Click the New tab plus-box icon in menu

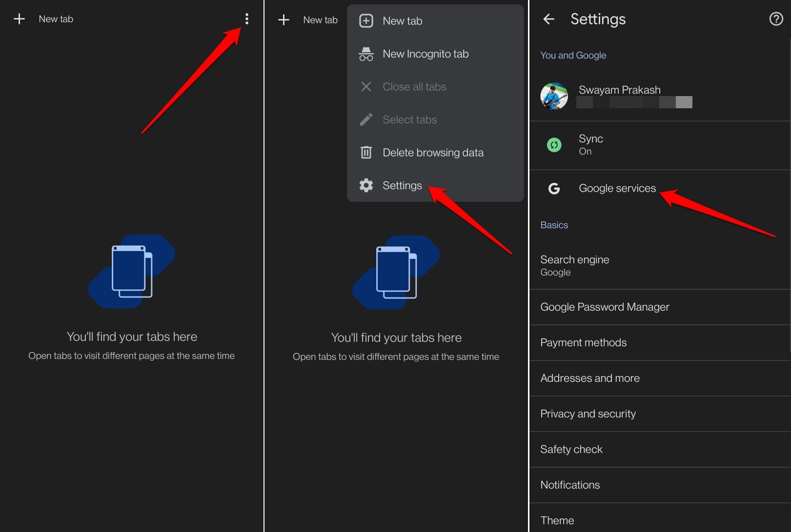tap(366, 21)
